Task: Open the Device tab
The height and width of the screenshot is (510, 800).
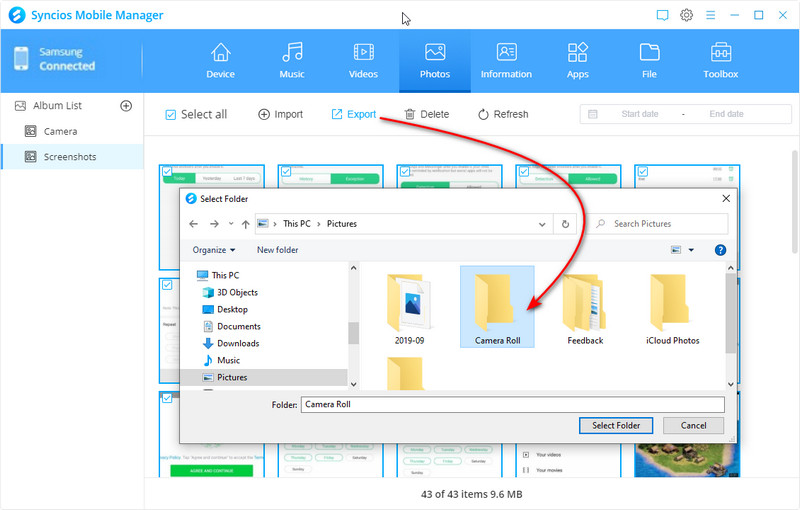Action: click(x=220, y=61)
